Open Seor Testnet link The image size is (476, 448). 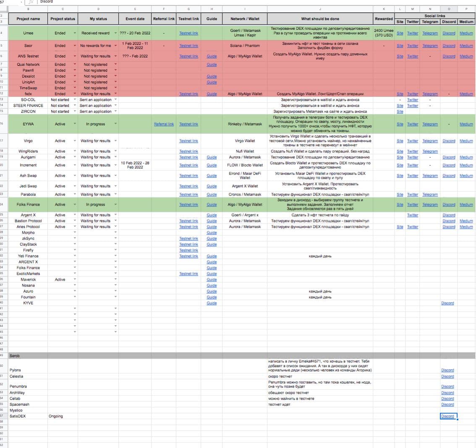point(188,45)
